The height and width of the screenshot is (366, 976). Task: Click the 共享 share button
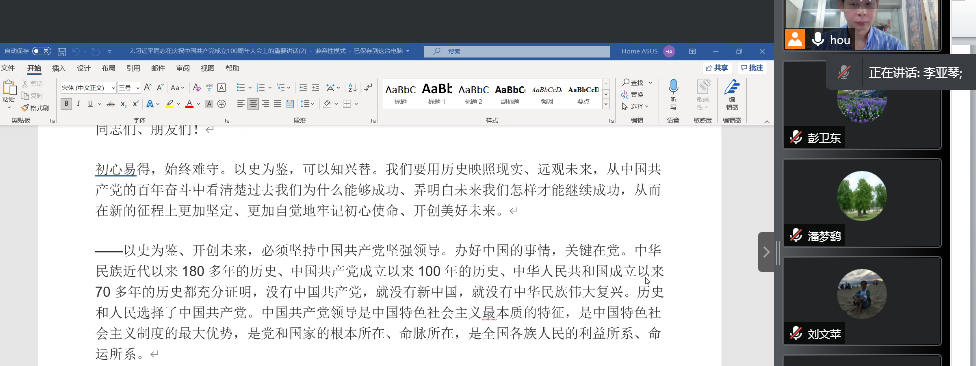716,68
